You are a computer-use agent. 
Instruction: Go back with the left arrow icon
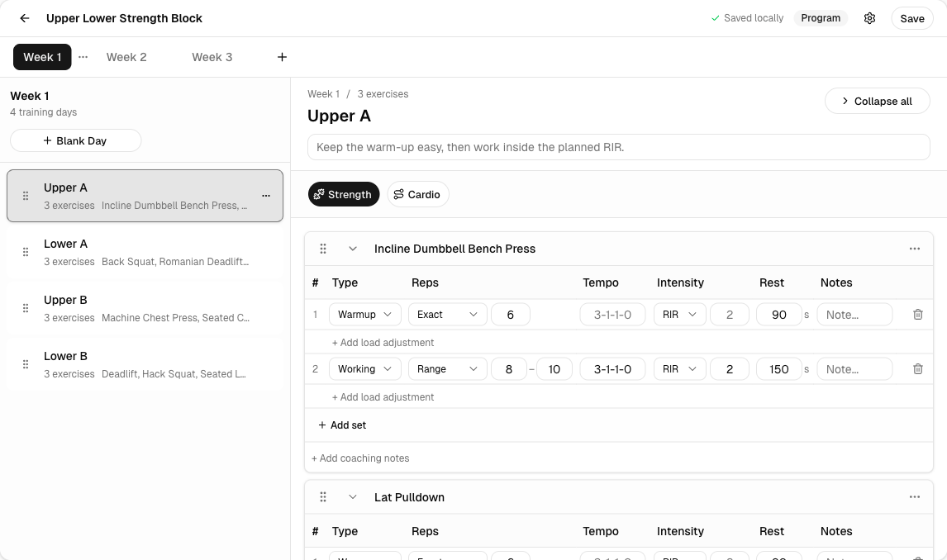coord(24,18)
